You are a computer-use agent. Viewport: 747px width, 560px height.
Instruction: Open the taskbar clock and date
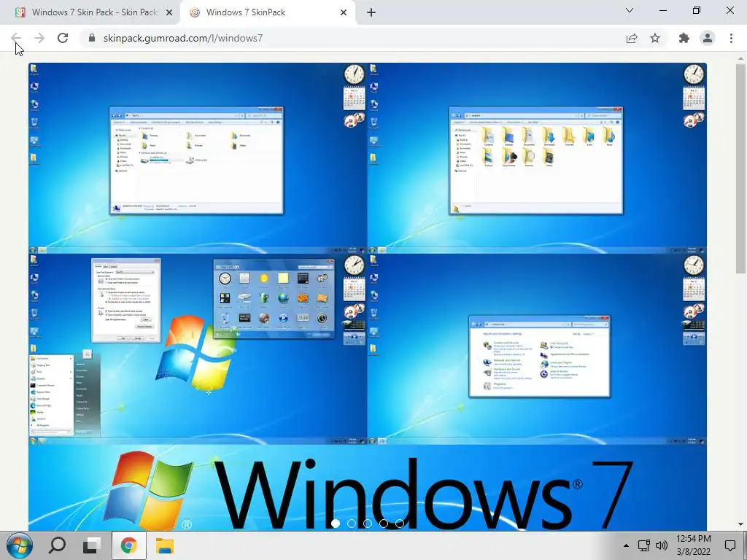pyautogui.click(x=694, y=545)
